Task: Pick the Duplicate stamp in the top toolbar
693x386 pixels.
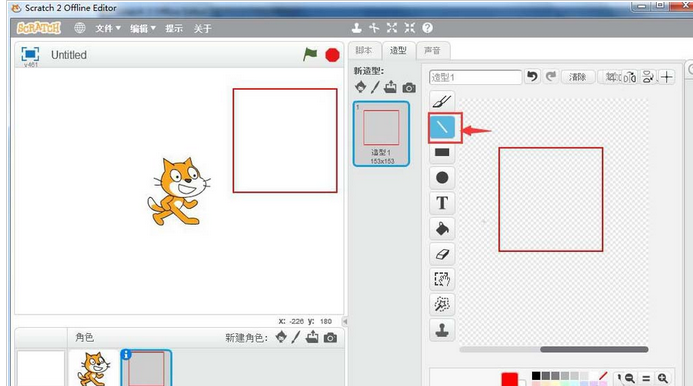Action: tap(357, 28)
